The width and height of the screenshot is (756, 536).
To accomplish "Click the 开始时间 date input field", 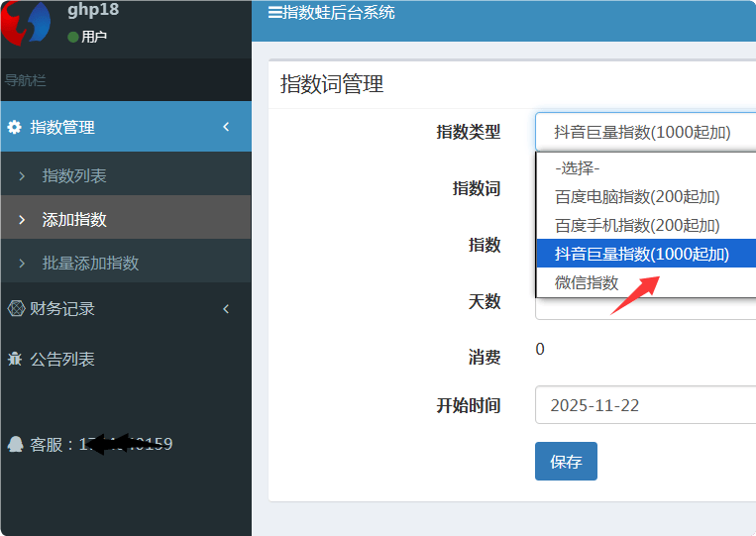I will (646, 405).
